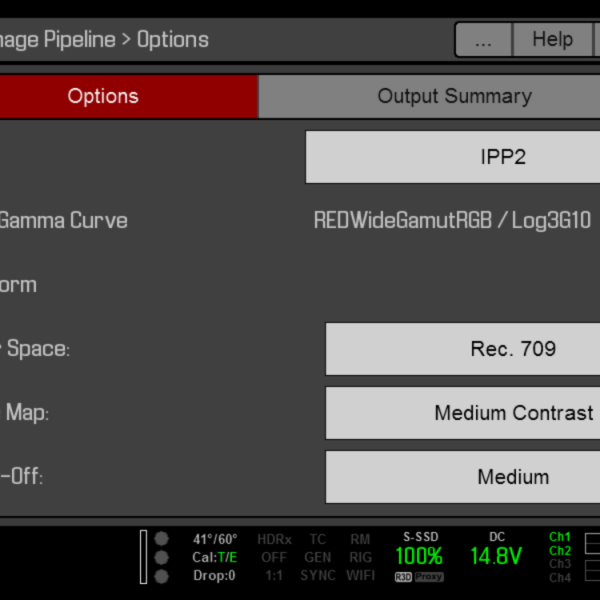Screen dimensions: 600x600
Task: Click the HDRx status indicator
Action: (274, 540)
